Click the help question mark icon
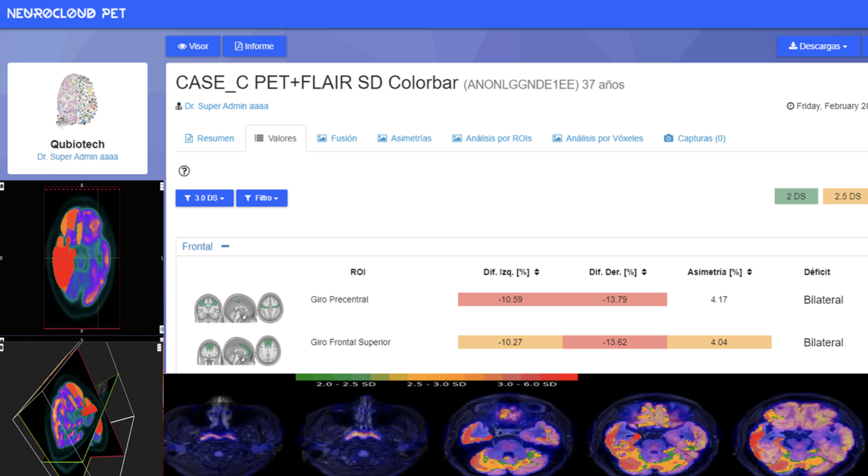This screenshot has height=476, width=868. coord(184,171)
